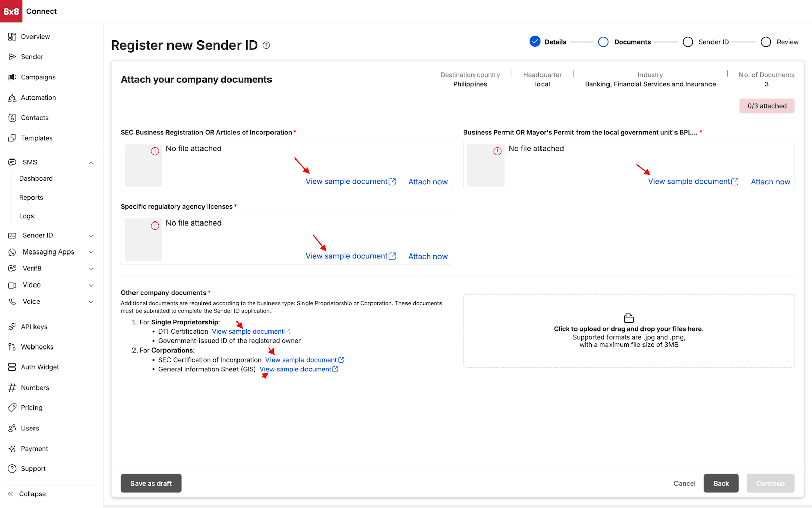
Task: Expand the Voice sidebar section
Action: point(91,302)
